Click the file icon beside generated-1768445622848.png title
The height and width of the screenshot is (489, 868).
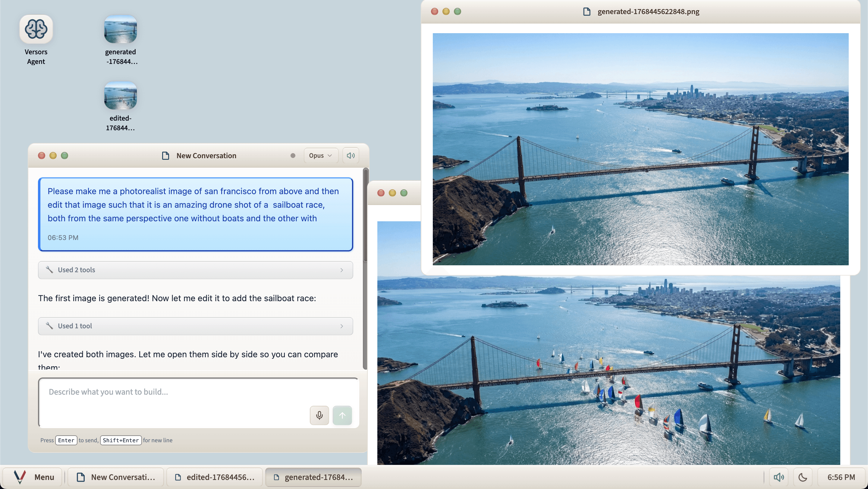tap(587, 11)
